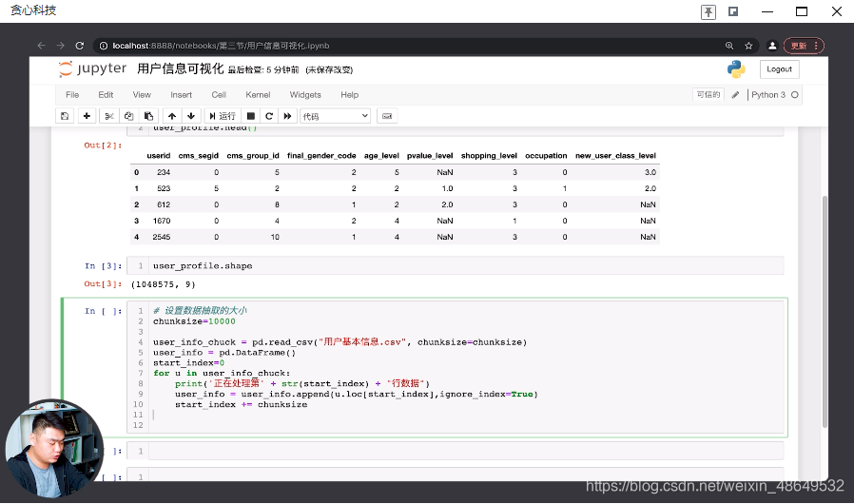Click the new_user_class_level column header
This screenshot has height=504, width=854.
coord(615,156)
